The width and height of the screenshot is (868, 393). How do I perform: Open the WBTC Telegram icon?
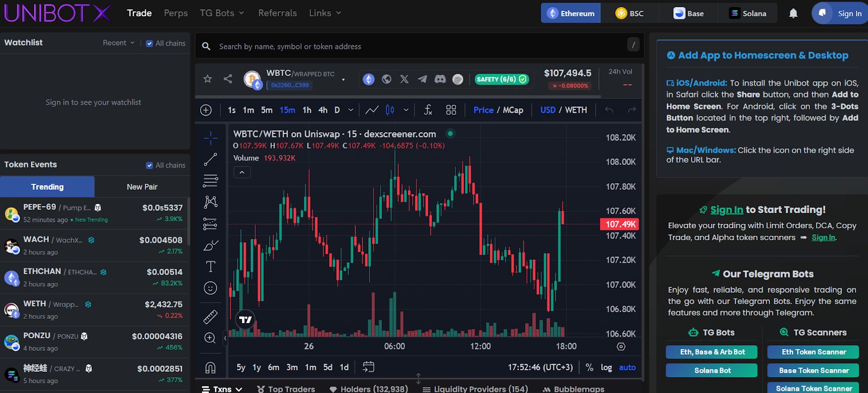pyautogui.click(x=422, y=79)
